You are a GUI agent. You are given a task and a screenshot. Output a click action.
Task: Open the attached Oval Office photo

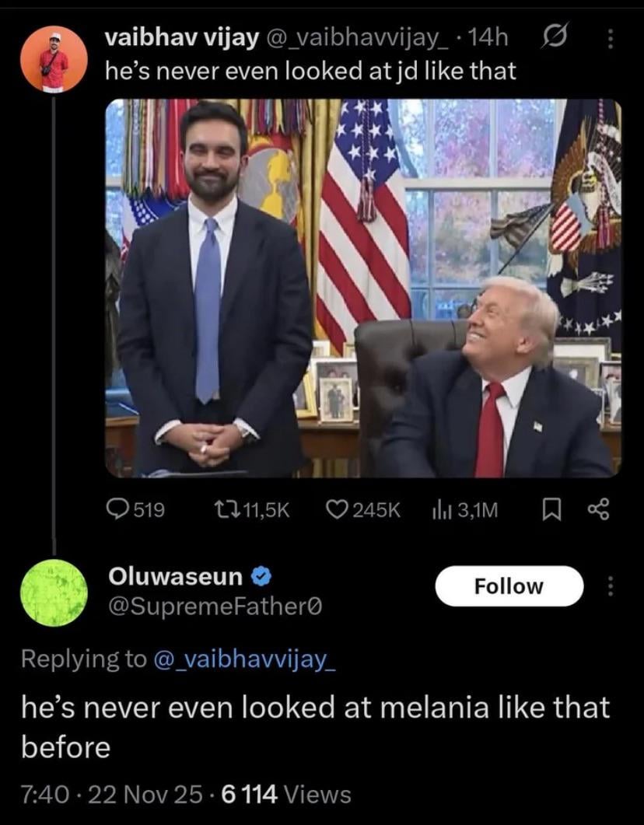point(362,288)
